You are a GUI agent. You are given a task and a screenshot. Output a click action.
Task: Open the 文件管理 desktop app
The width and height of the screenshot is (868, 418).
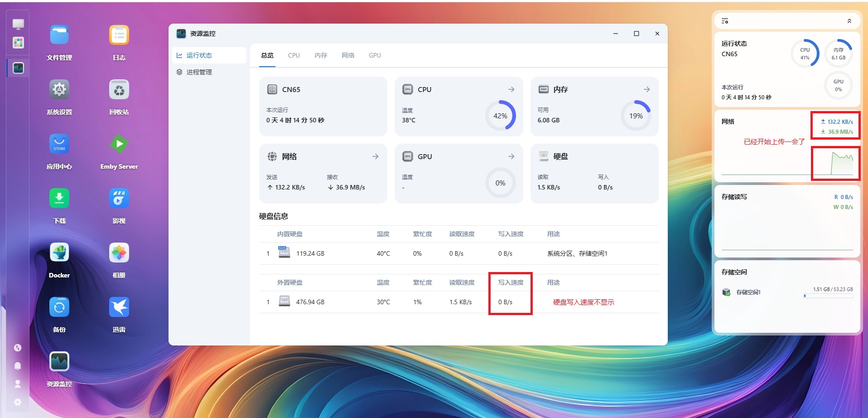tap(59, 35)
